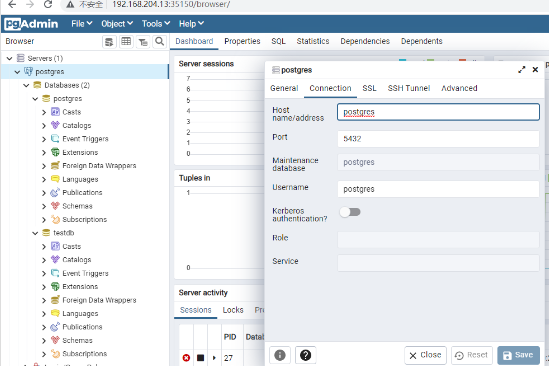Open the Dependents tab
Screen dimensions: 549x366
pos(422,41)
